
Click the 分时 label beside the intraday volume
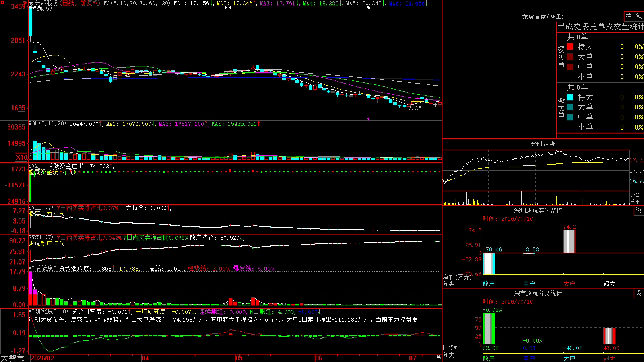pos(636,202)
